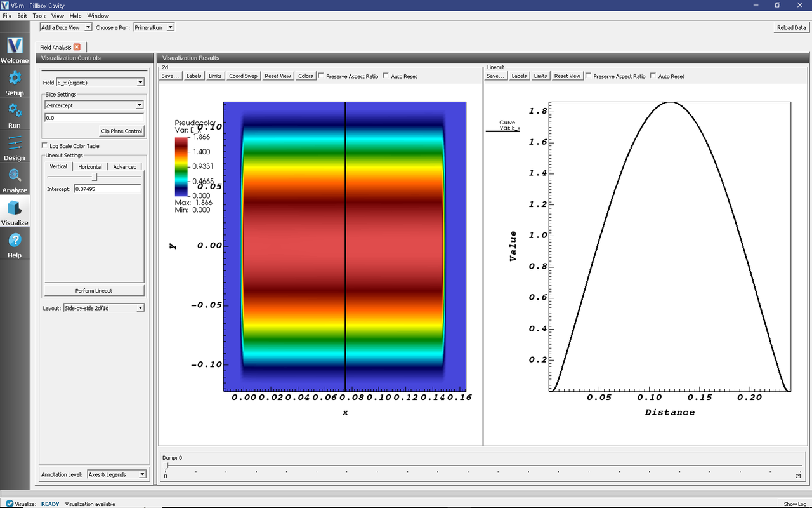Click Reset View in Lineout panel

point(567,76)
